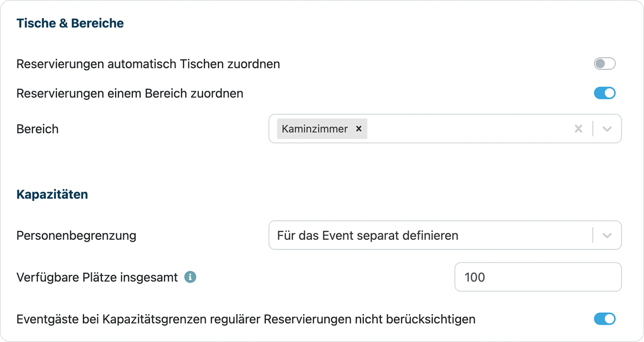Clear all selected Bereich values

[x=578, y=129]
